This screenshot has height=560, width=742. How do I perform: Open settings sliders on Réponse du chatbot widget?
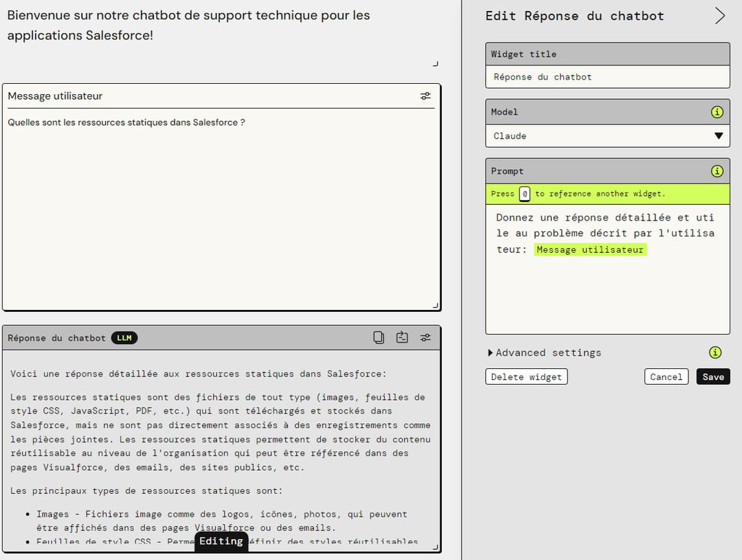(x=426, y=337)
